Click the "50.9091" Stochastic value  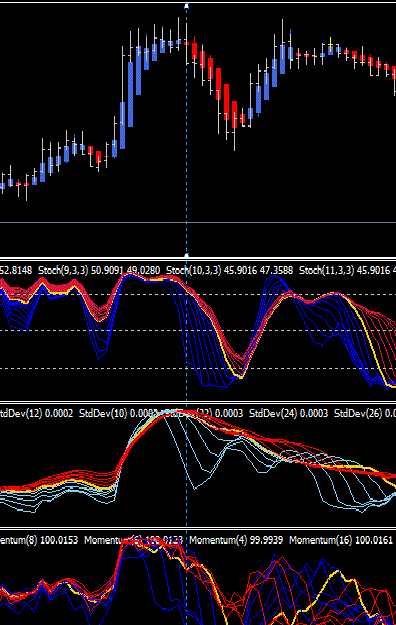[x=108, y=270]
